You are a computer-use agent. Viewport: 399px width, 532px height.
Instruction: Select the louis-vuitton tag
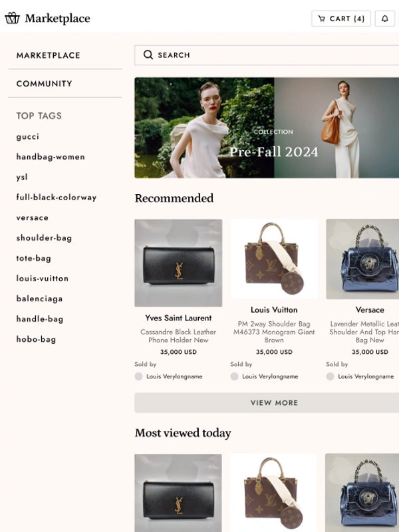click(43, 279)
